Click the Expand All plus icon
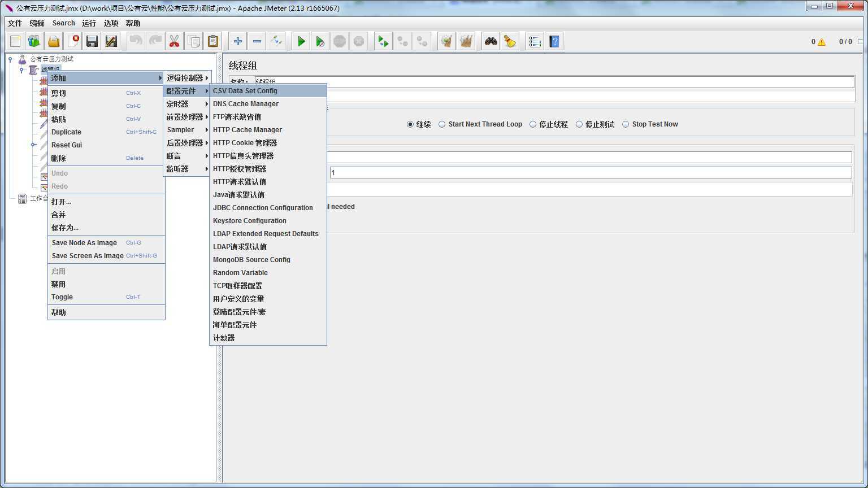This screenshot has width=868, height=488. [238, 41]
